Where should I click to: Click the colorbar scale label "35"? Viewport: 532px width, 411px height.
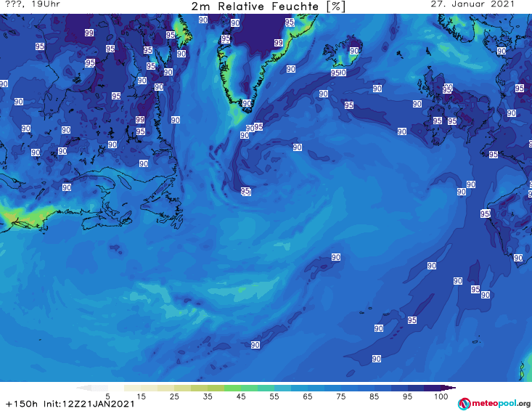(x=208, y=396)
